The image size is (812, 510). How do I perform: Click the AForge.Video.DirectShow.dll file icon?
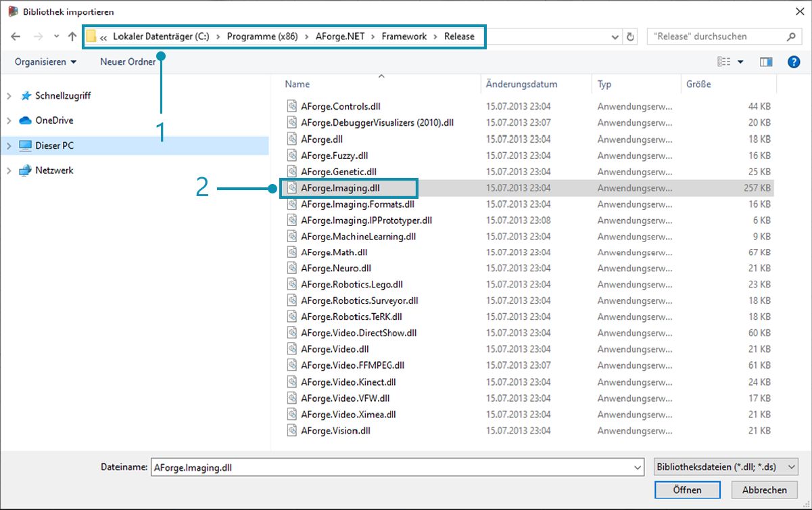click(x=291, y=333)
